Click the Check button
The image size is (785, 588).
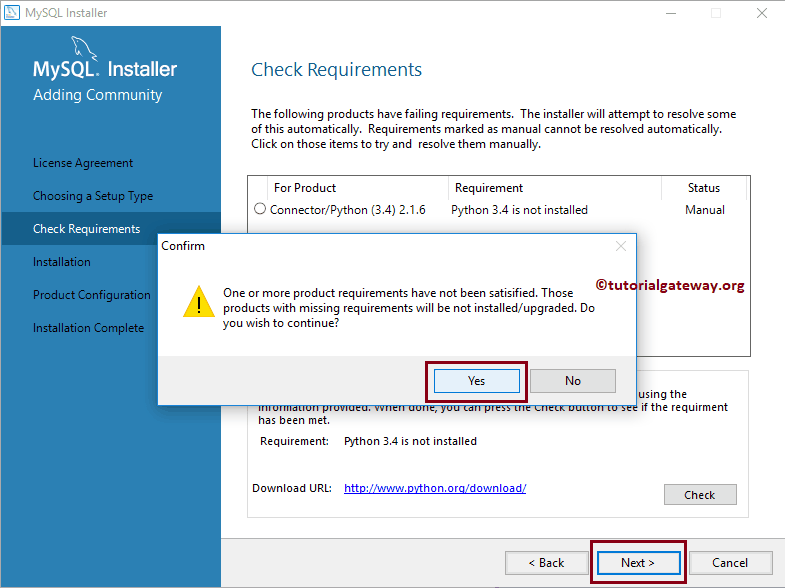[x=700, y=494]
